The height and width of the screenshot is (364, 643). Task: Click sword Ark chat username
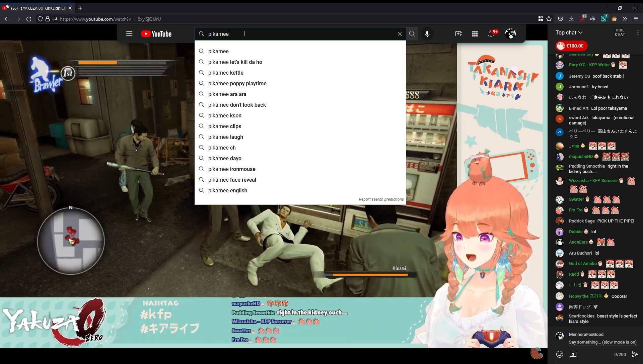(578, 117)
